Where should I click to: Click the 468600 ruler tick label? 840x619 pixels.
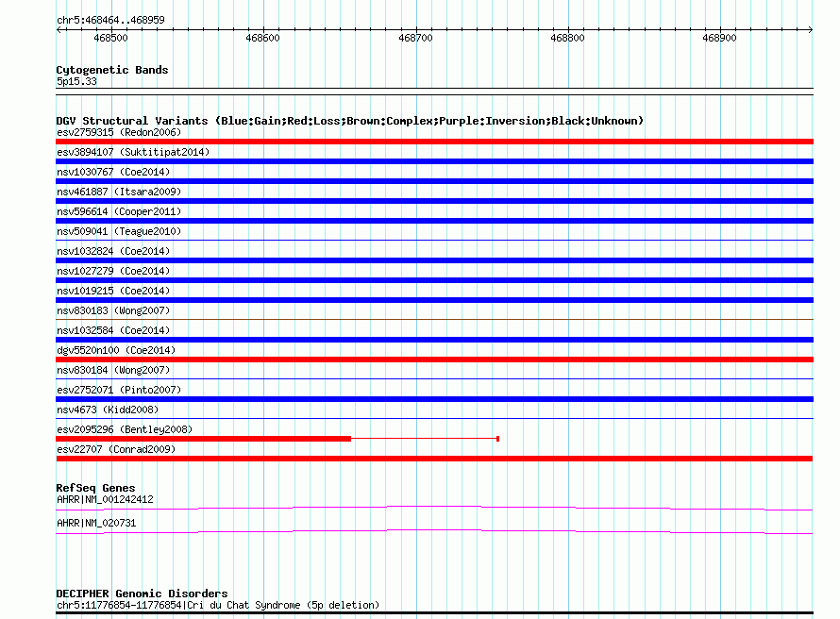point(262,38)
